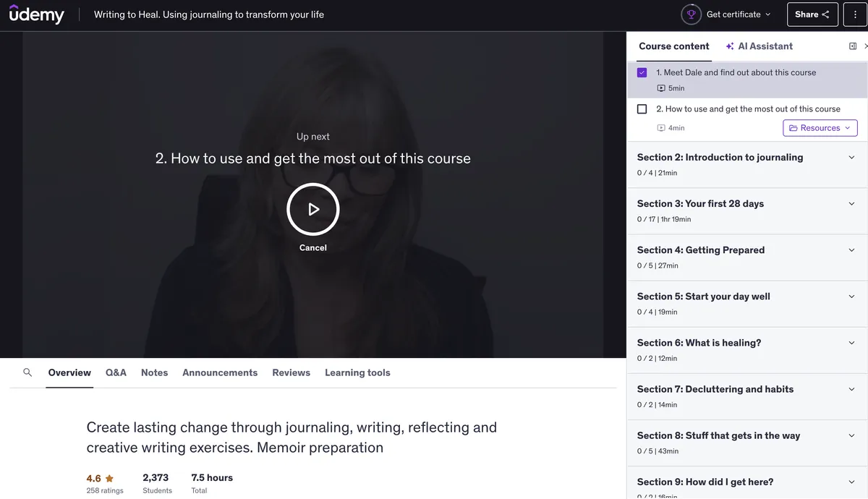Viewport: 868px width, 499px height.
Task: Click the Share button
Action: pos(812,14)
